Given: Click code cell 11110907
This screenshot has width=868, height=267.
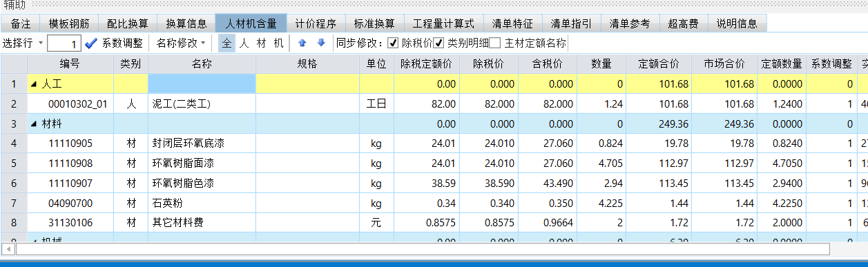Looking at the screenshot, I should (70, 184).
